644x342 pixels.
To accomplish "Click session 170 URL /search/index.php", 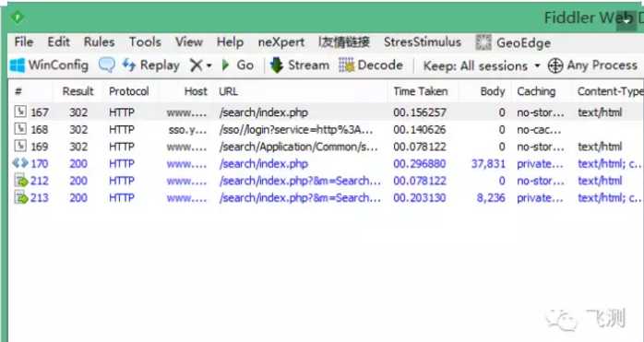I will (x=264, y=164).
